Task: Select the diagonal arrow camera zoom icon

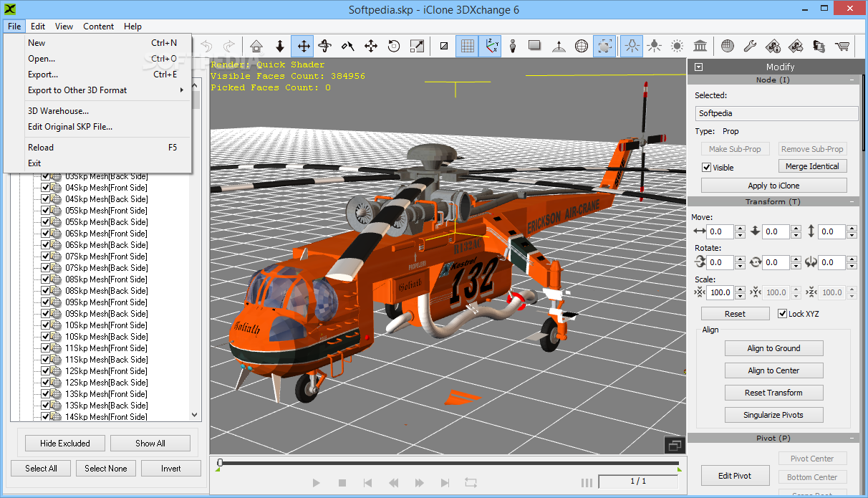Action: tap(416, 46)
